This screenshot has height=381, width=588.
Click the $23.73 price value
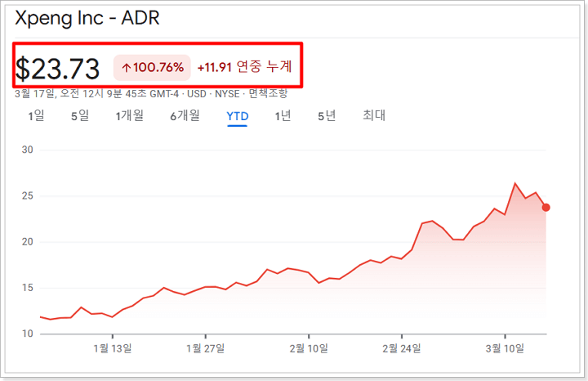(x=57, y=69)
